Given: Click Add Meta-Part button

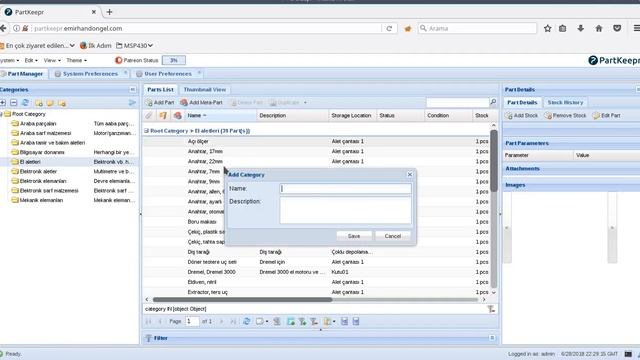Looking at the screenshot, I should click(x=202, y=102).
